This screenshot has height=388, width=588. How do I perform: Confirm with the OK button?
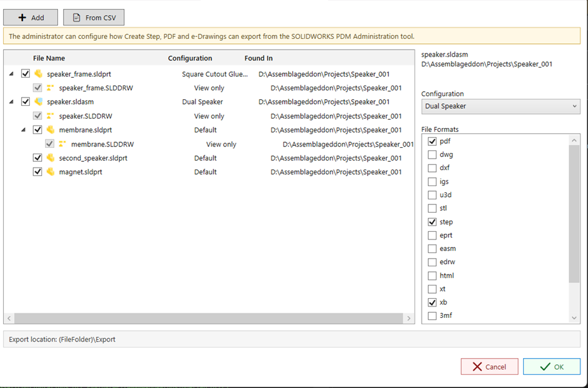552,366
